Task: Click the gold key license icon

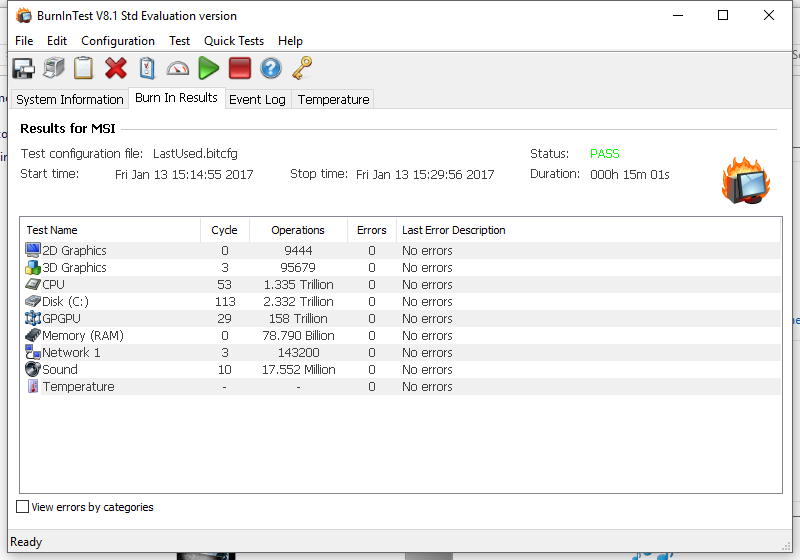Action: (302, 68)
